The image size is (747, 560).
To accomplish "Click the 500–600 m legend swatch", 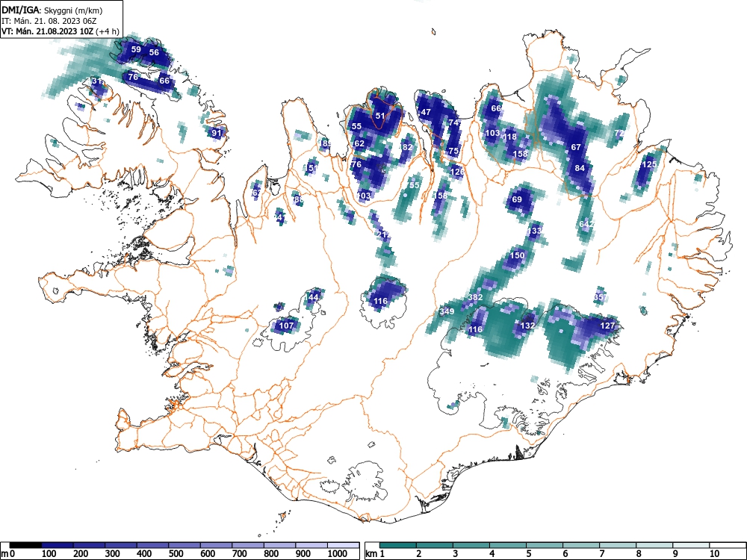I will pos(185,545).
